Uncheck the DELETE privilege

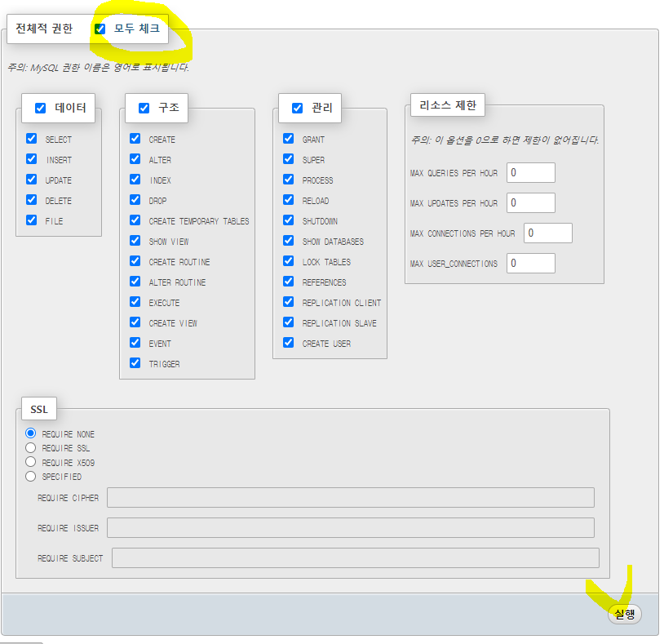[x=31, y=199]
